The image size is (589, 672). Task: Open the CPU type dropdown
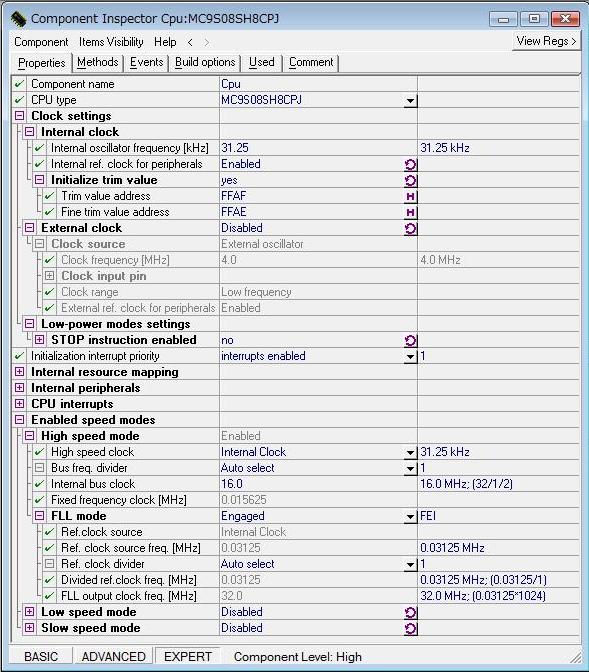pos(410,101)
